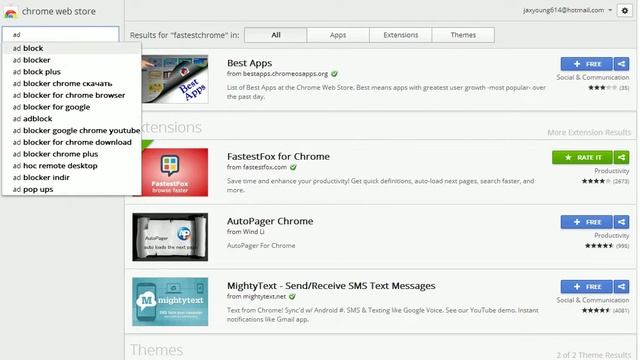Share the MightyText listing
This screenshot has height=360, width=640.
click(x=621, y=287)
